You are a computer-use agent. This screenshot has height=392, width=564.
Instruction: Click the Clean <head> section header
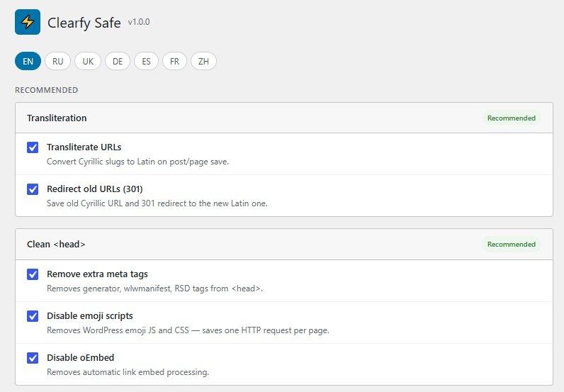[x=284, y=245]
